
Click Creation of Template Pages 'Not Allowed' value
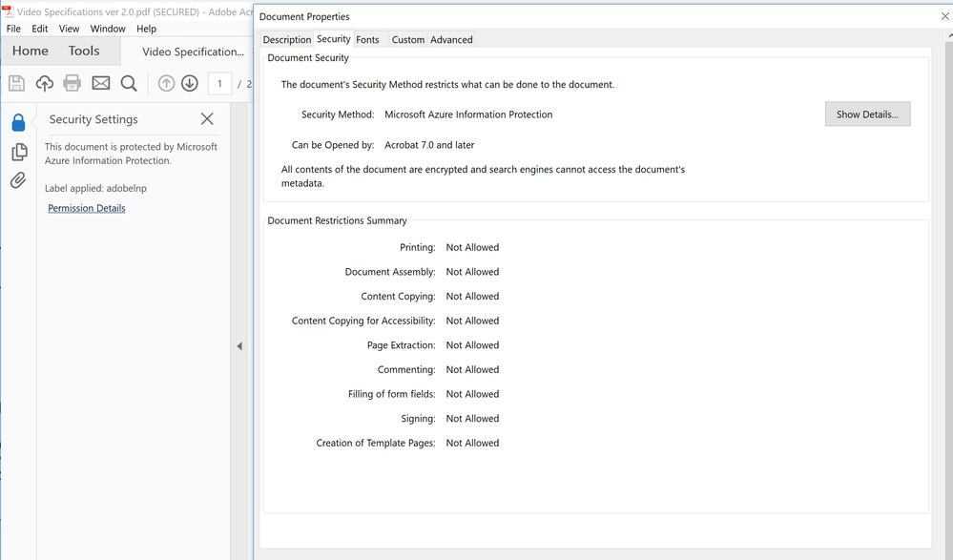click(x=472, y=443)
